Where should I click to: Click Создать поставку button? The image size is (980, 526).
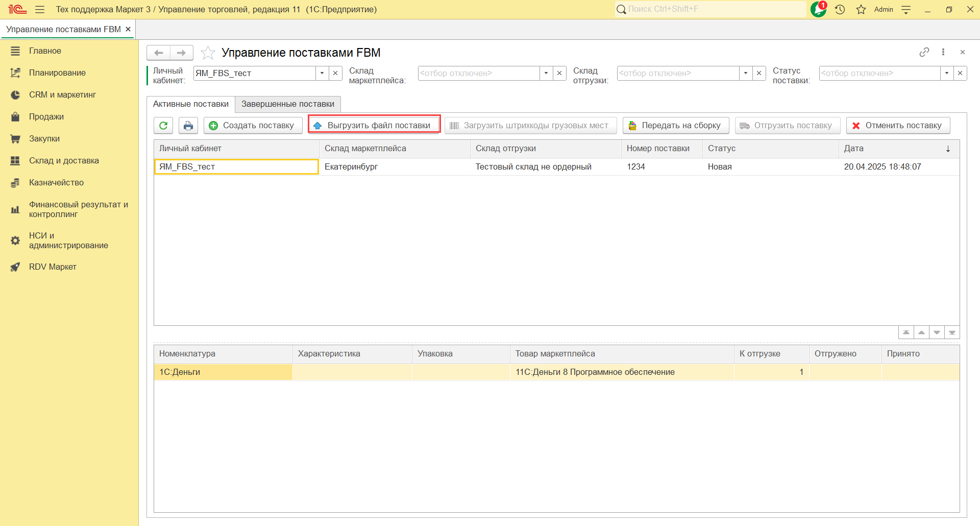[253, 126]
